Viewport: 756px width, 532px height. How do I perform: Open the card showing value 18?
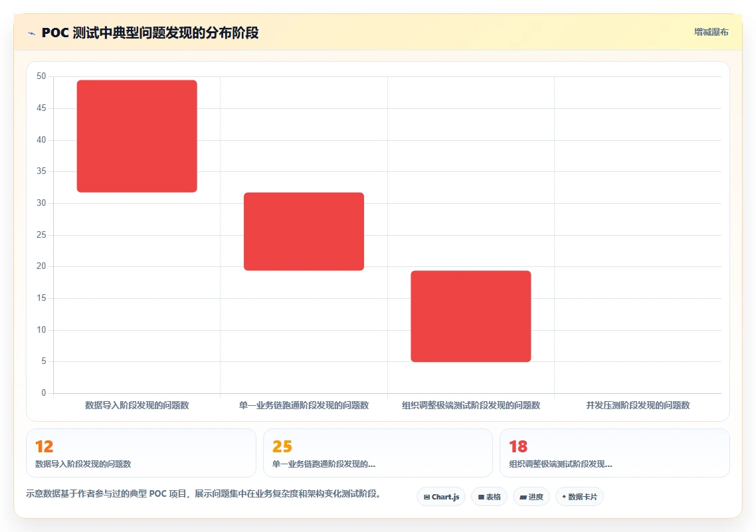point(614,453)
